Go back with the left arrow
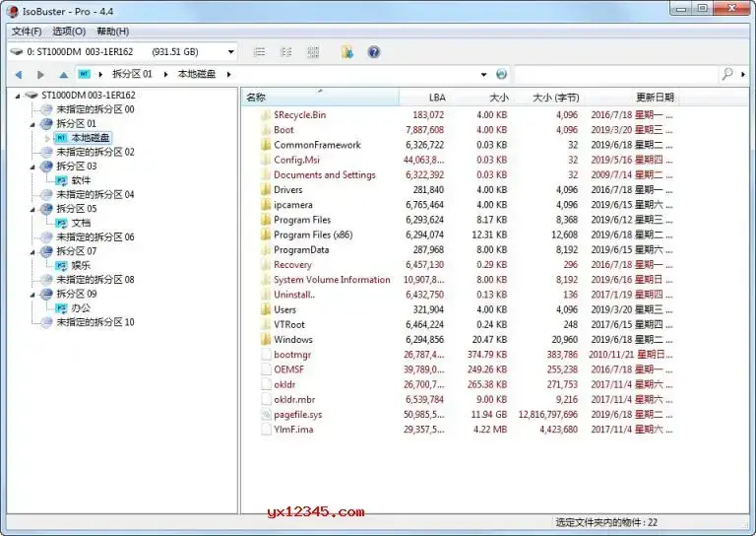Image resolution: width=756 pixels, height=536 pixels. [19, 74]
